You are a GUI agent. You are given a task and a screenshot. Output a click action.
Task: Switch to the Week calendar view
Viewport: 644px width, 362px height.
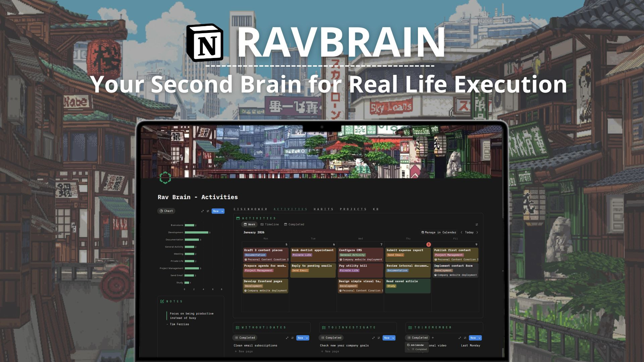pos(249,225)
